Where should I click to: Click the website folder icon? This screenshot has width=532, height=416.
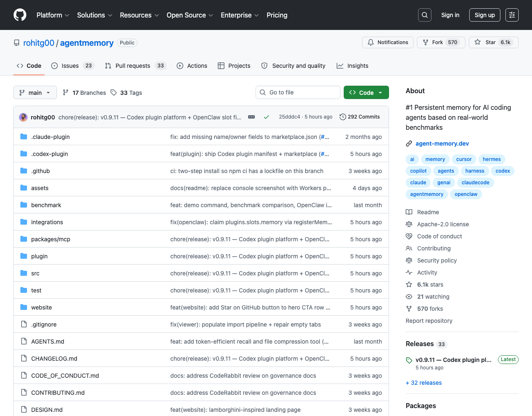tap(24, 307)
